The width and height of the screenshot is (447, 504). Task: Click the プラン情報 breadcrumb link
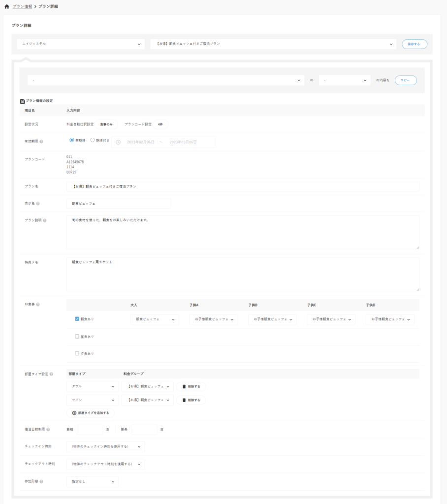click(x=22, y=6)
